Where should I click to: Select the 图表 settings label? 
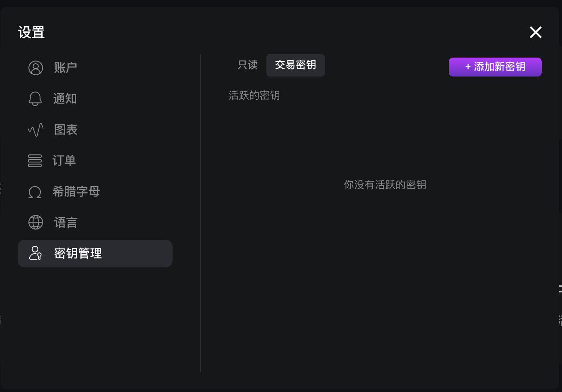coord(66,130)
